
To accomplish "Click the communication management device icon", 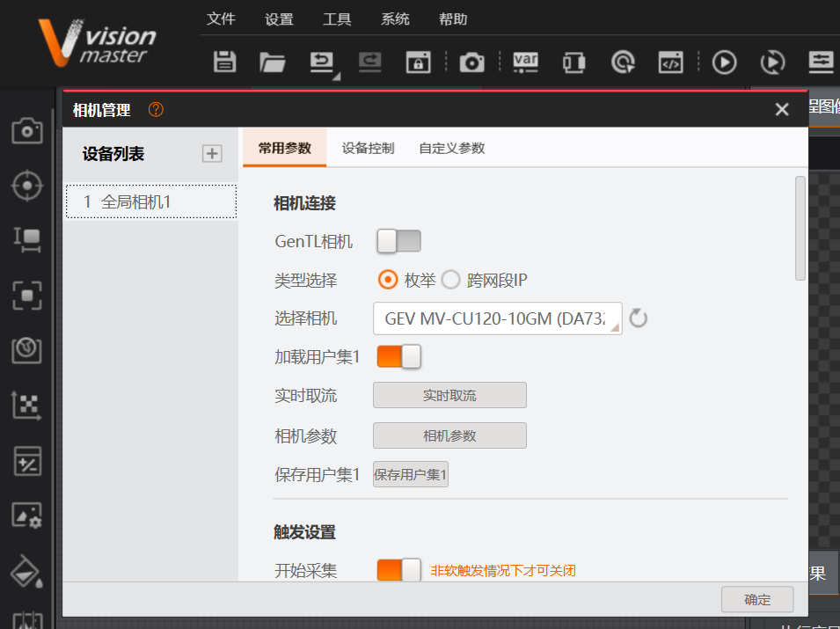I will [x=573, y=62].
